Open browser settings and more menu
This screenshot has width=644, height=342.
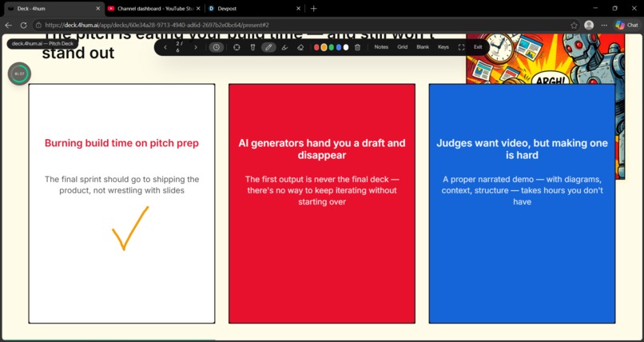604,25
